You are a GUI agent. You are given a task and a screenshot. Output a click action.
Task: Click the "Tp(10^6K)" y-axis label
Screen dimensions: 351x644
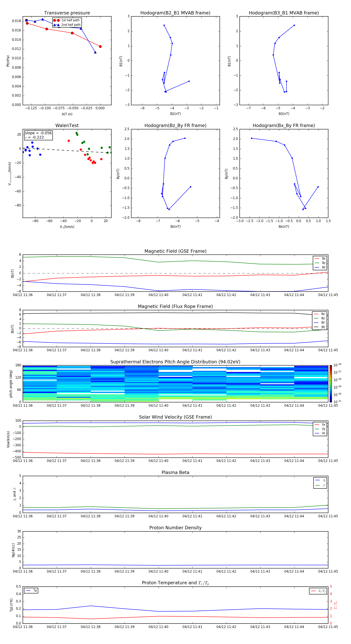pos(11,605)
